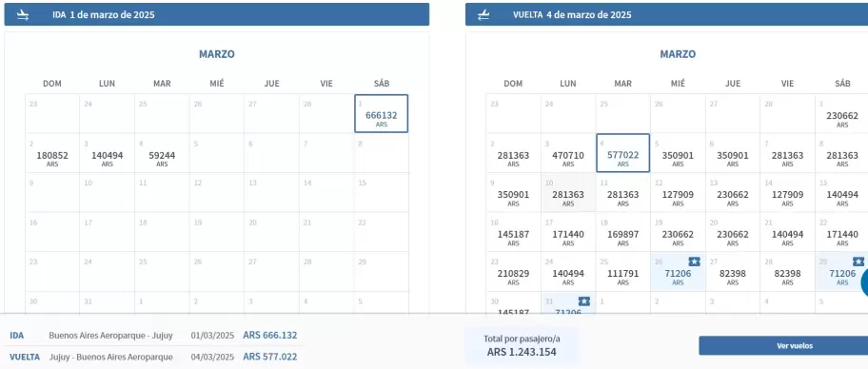Select return March 12 at 127909 ARS
The image size is (868, 369).
click(678, 192)
